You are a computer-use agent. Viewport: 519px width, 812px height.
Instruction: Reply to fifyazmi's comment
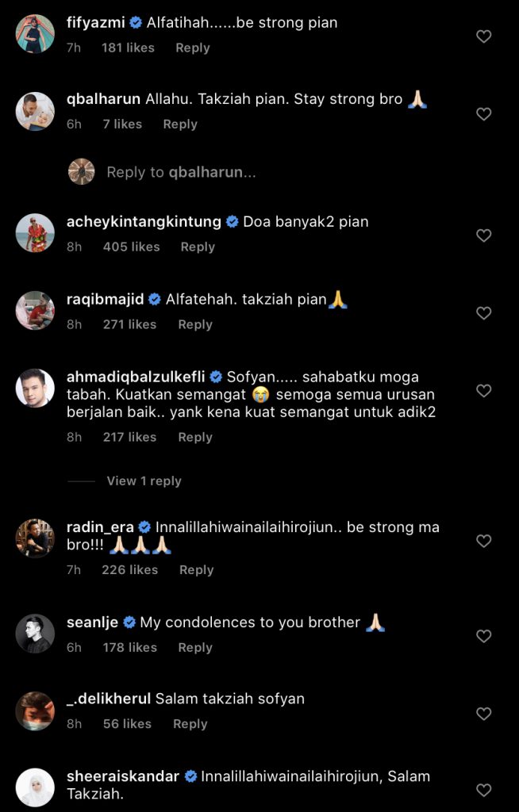(193, 48)
